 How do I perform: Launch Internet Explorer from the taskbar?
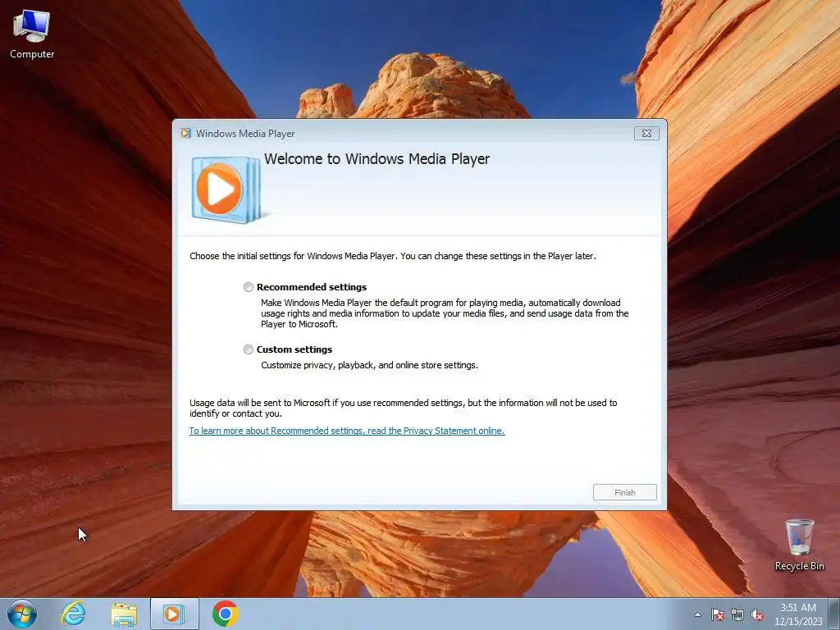[73, 614]
